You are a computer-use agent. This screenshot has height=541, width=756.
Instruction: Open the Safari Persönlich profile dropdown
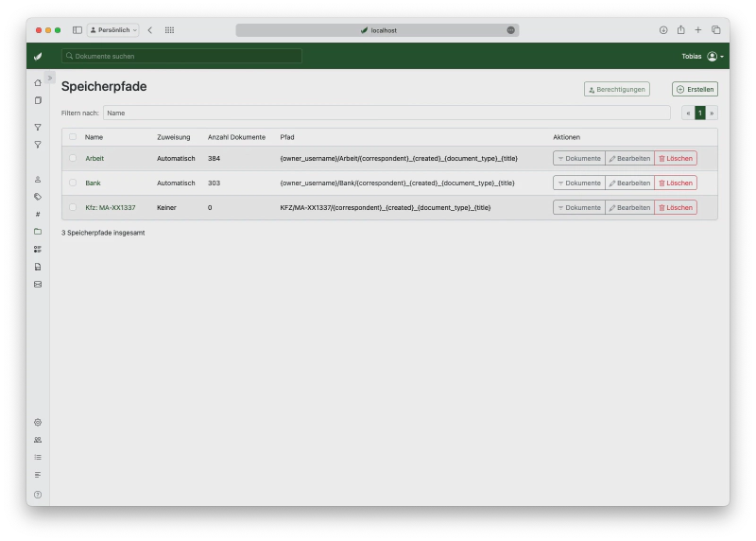tap(113, 30)
